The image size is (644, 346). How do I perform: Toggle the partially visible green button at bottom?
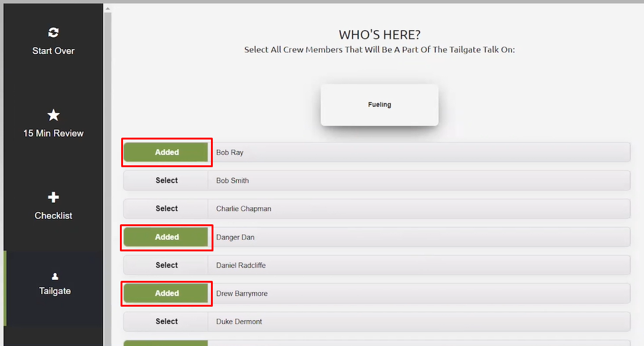click(165, 343)
